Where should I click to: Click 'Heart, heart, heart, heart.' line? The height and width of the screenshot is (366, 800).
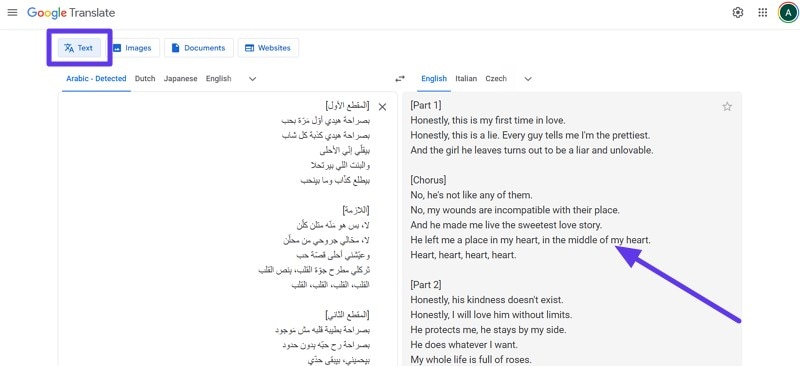(463, 255)
